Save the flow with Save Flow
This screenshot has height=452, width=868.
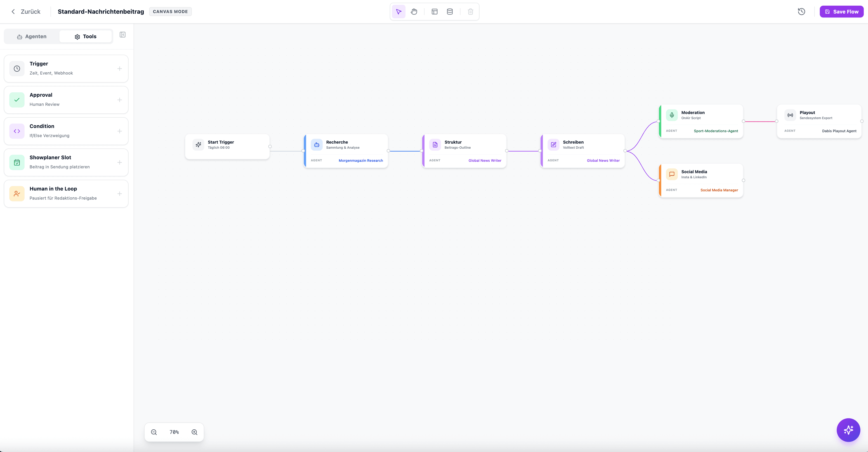click(841, 12)
